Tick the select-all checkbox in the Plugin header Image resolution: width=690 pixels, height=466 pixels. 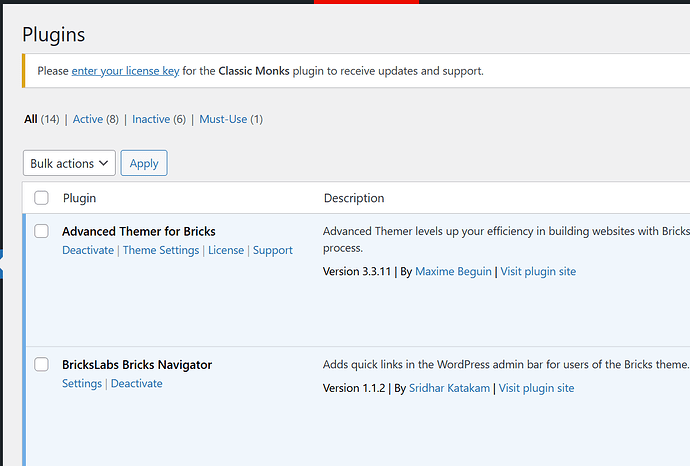point(41,198)
